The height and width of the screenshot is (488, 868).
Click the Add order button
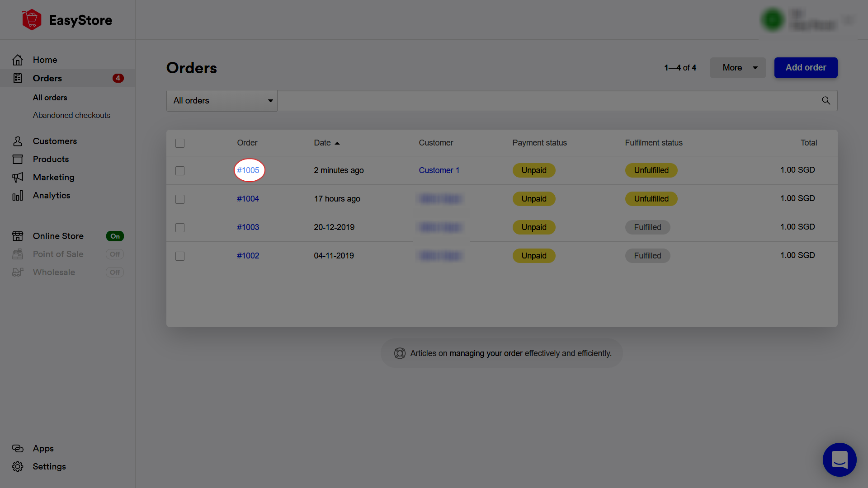tap(806, 68)
